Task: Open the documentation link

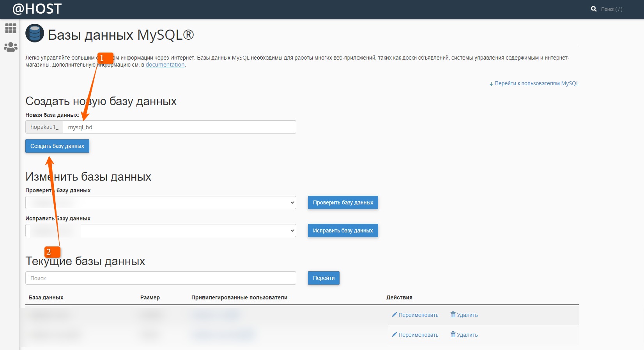Action: [165, 65]
